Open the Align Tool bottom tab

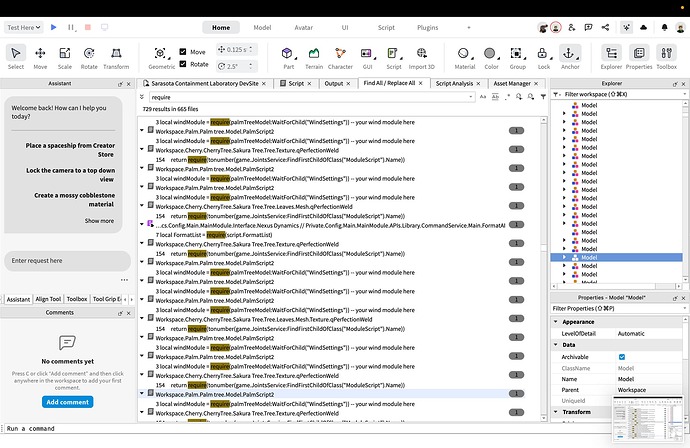coord(48,299)
